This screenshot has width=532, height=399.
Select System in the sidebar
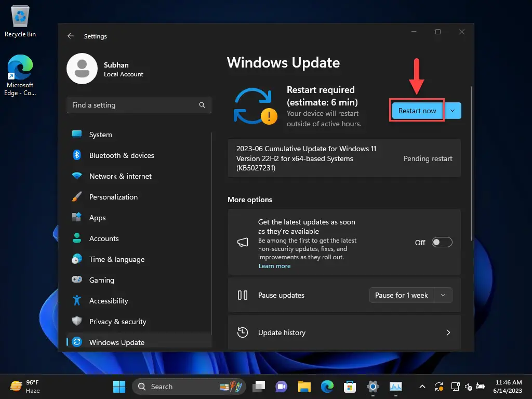[x=100, y=135]
